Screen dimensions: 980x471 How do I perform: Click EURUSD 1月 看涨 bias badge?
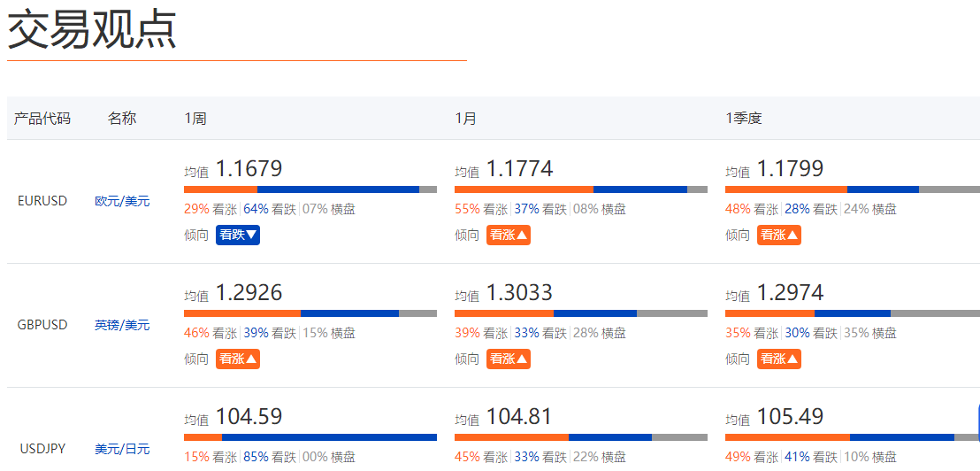point(509,235)
